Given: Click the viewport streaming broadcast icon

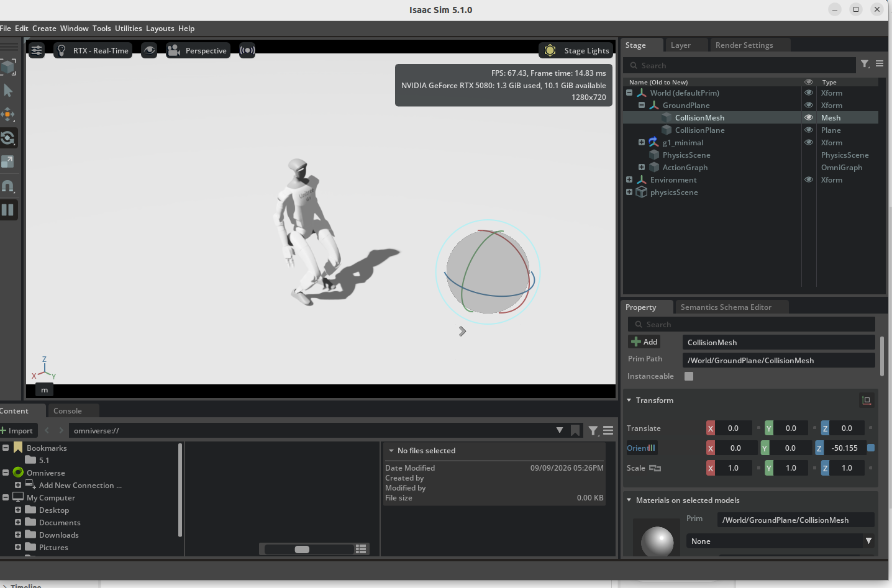Looking at the screenshot, I should click(247, 50).
